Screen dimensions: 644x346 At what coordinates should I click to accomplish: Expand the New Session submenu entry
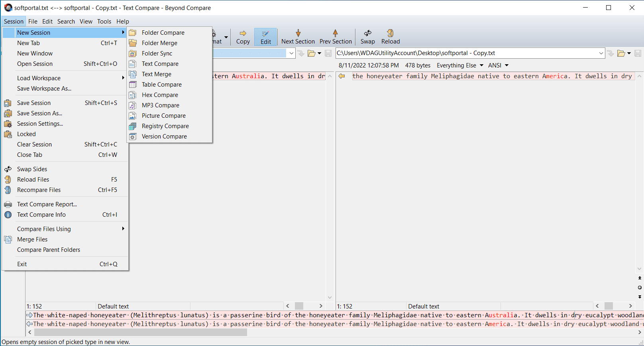(65, 33)
